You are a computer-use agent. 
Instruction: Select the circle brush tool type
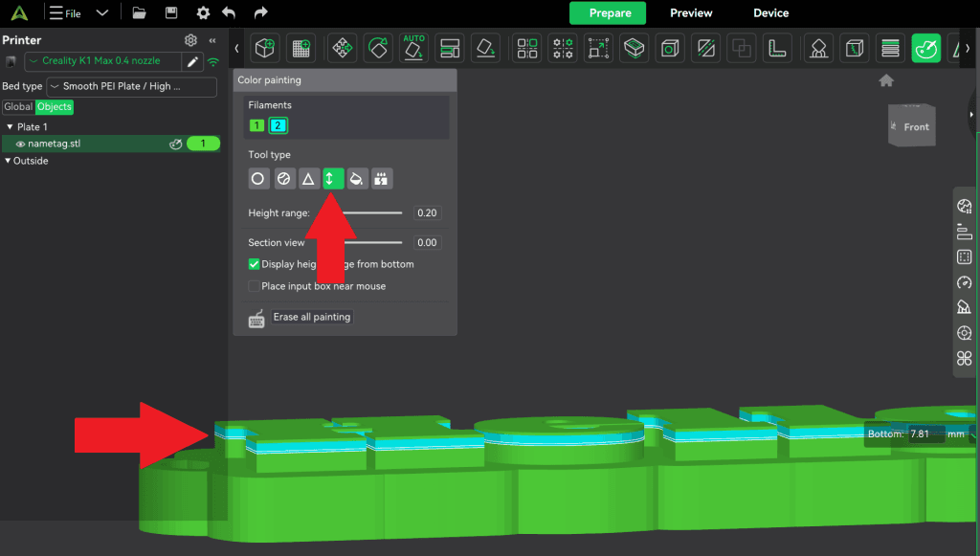click(x=258, y=179)
